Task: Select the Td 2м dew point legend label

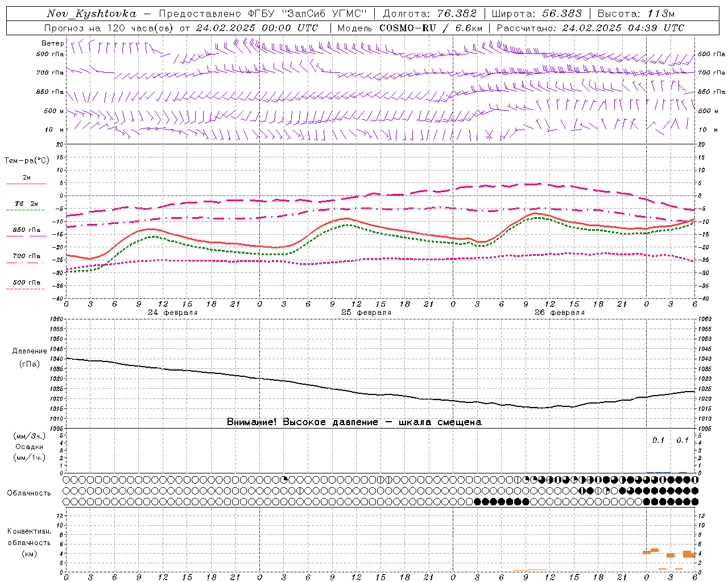Action: tap(27, 203)
